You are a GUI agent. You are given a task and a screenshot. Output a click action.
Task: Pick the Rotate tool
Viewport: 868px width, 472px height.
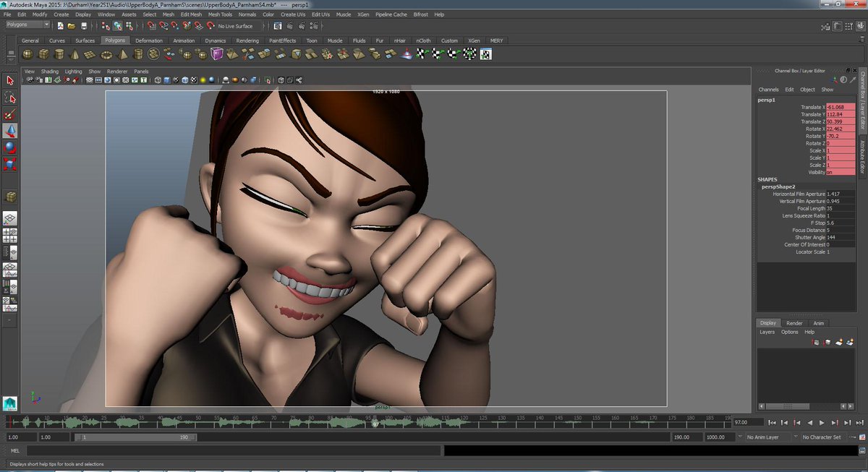(10, 147)
